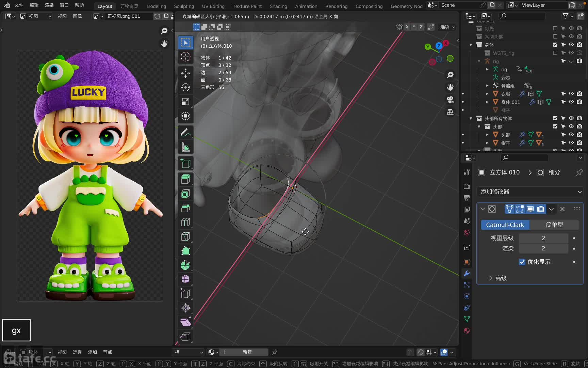The width and height of the screenshot is (588, 368).
Task: Click the 渲染 levels value field
Action: tap(543, 248)
